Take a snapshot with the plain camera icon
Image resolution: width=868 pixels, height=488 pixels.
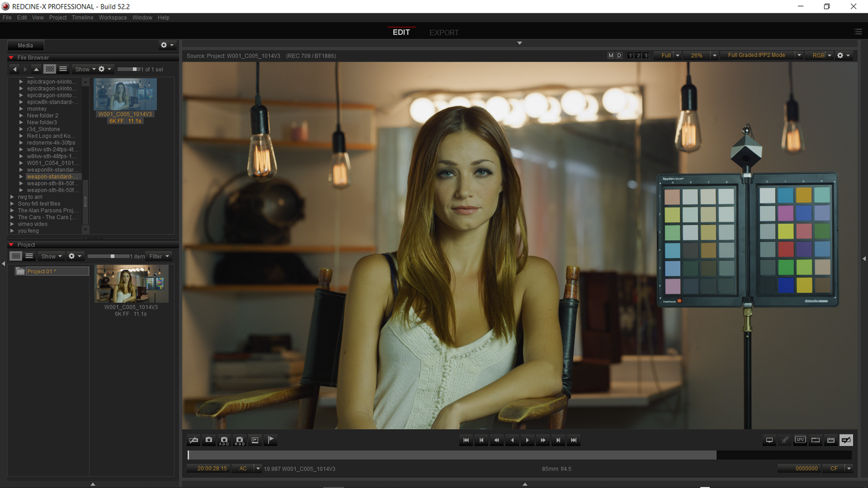[x=209, y=440]
